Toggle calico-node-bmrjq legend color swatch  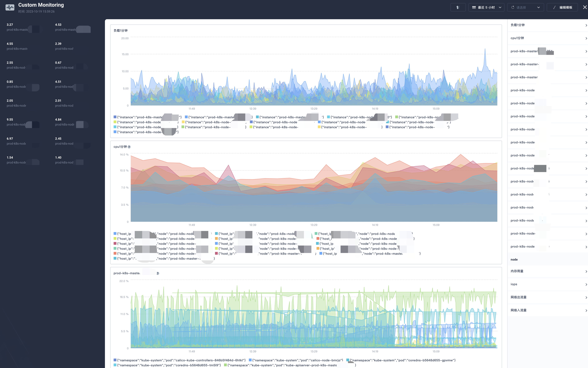tap(250, 360)
